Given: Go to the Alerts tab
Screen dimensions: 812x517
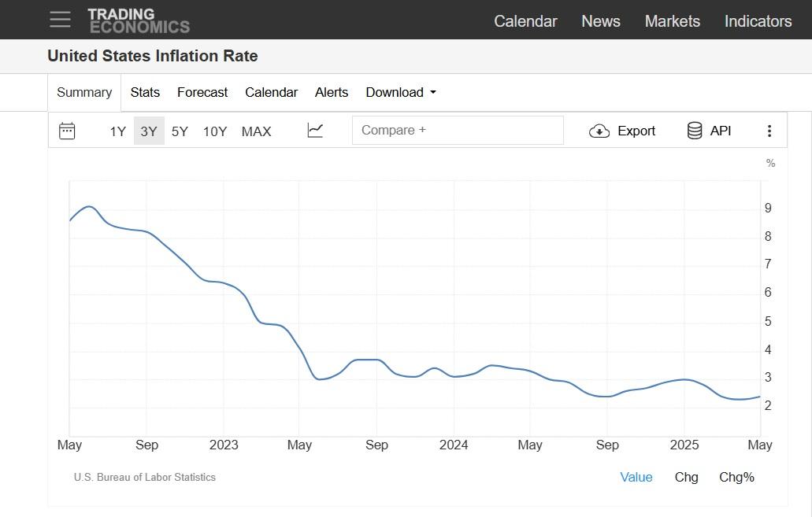Looking at the screenshot, I should [332, 92].
